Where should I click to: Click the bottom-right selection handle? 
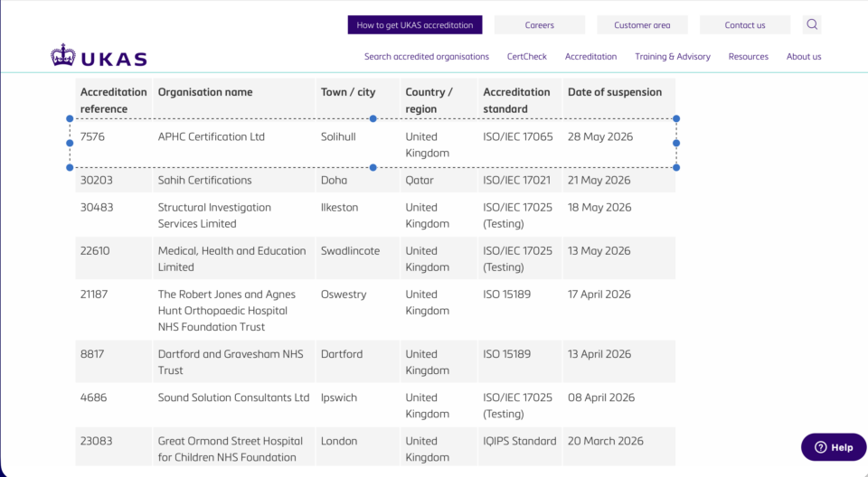coord(676,167)
